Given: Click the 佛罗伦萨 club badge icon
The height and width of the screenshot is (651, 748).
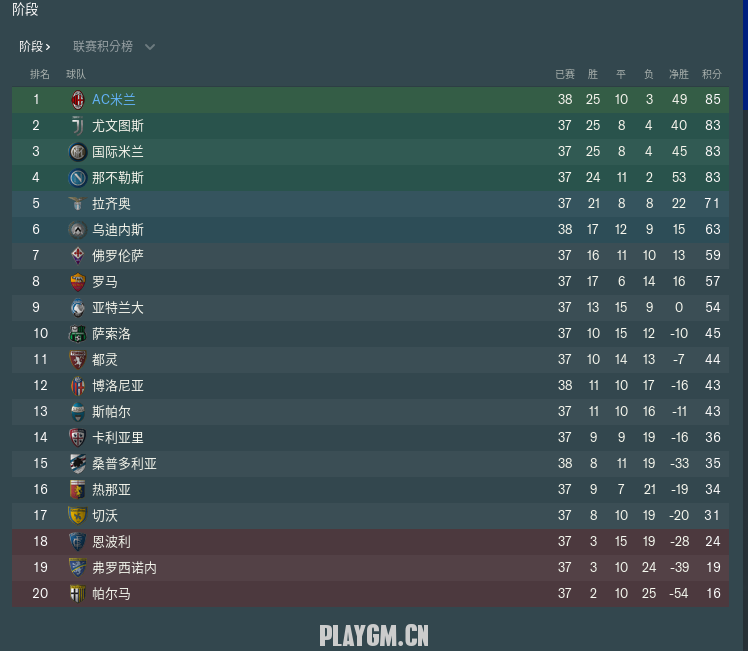Looking at the screenshot, I should [x=77, y=256].
